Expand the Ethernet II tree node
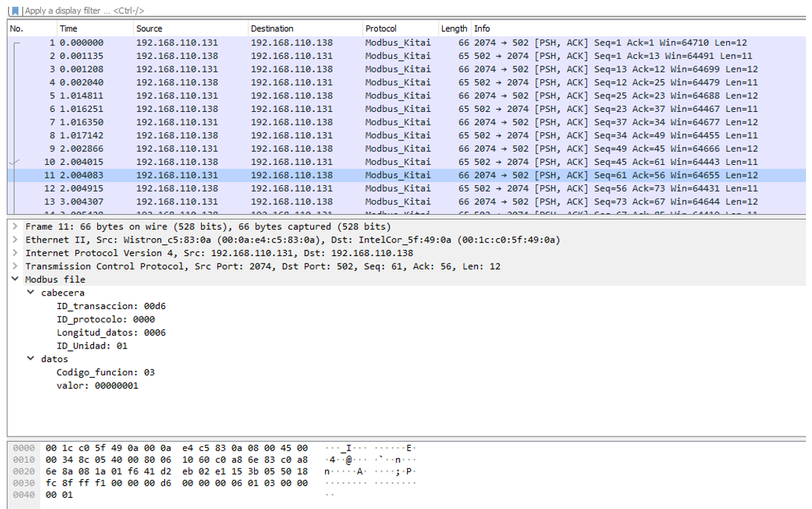The width and height of the screenshot is (812, 509). (15, 240)
